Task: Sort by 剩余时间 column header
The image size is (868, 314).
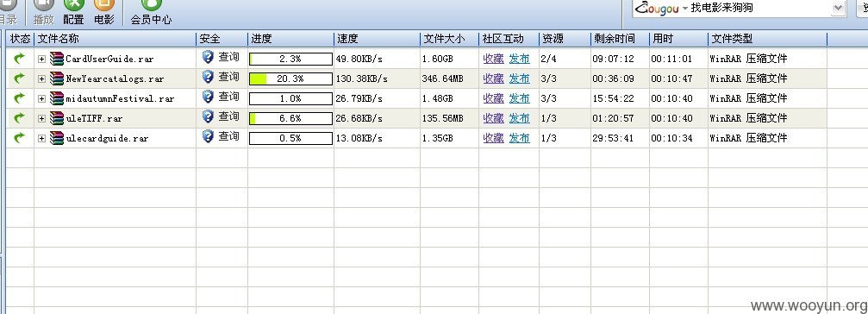Action: 620,39
